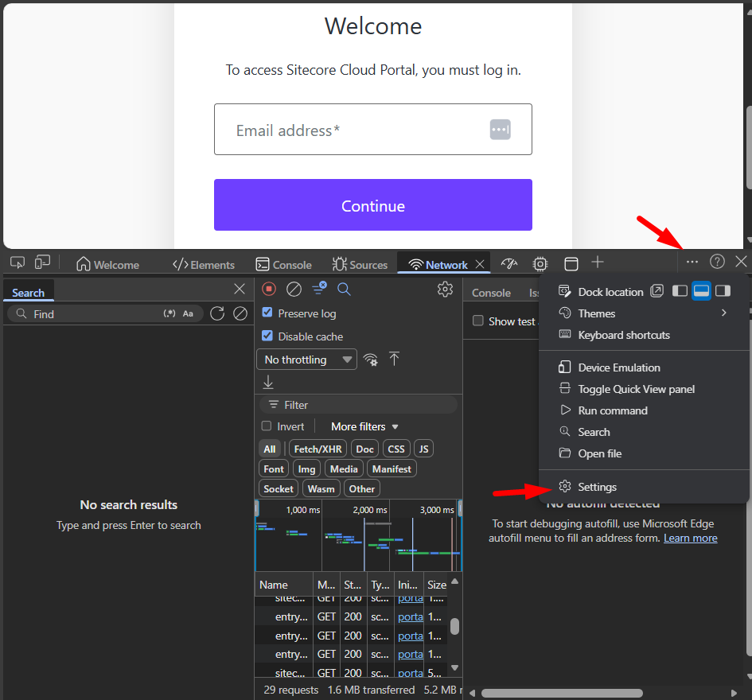
Task: Click the Inspect element picker icon
Action: point(18,262)
